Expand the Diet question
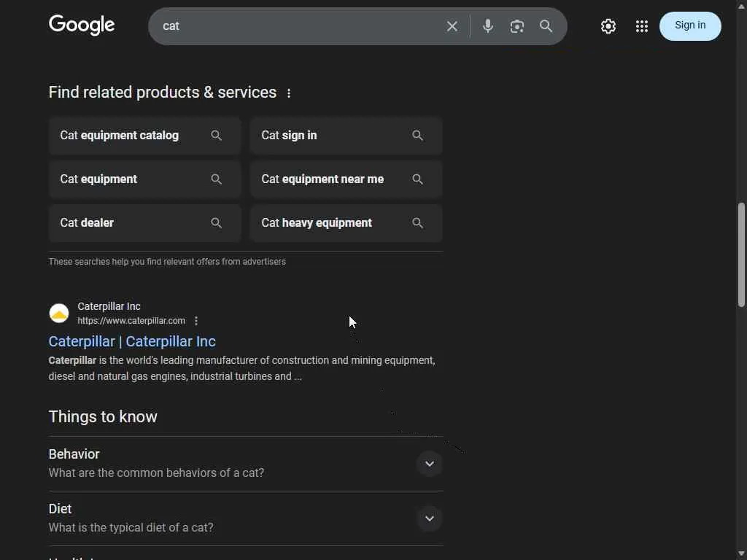This screenshot has height=560, width=747. tap(429, 518)
